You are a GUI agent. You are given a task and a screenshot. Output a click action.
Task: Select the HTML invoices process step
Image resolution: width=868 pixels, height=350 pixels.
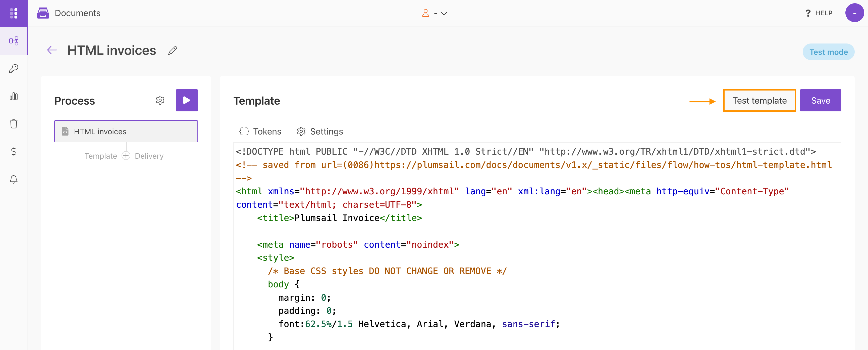(126, 132)
